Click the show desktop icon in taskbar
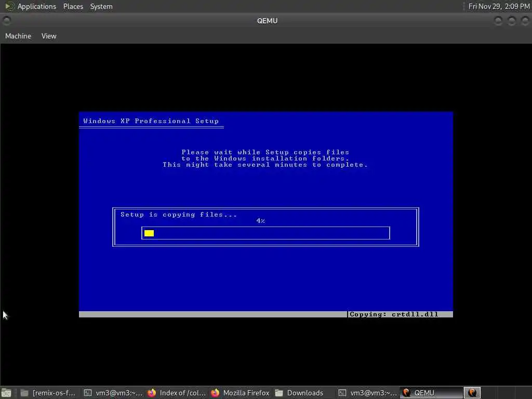The width and height of the screenshot is (532, 399). coord(6,393)
